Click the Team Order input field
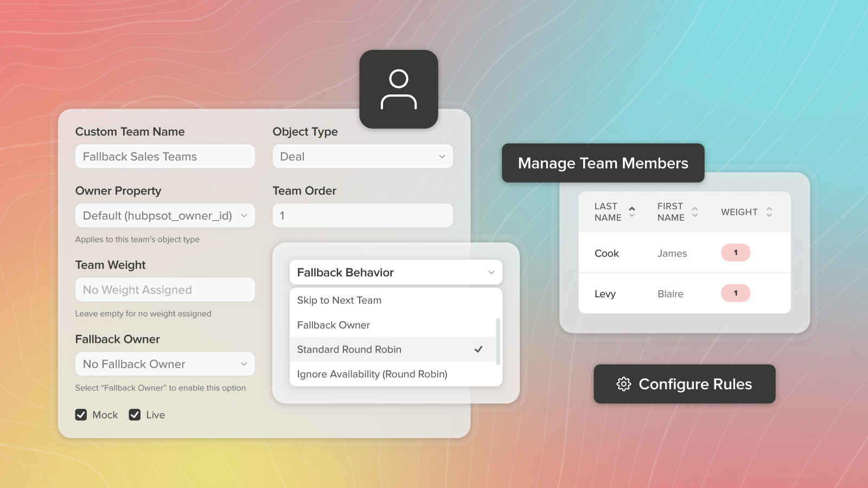The width and height of the screenshot is (868, 488). [x=363, y=215]
